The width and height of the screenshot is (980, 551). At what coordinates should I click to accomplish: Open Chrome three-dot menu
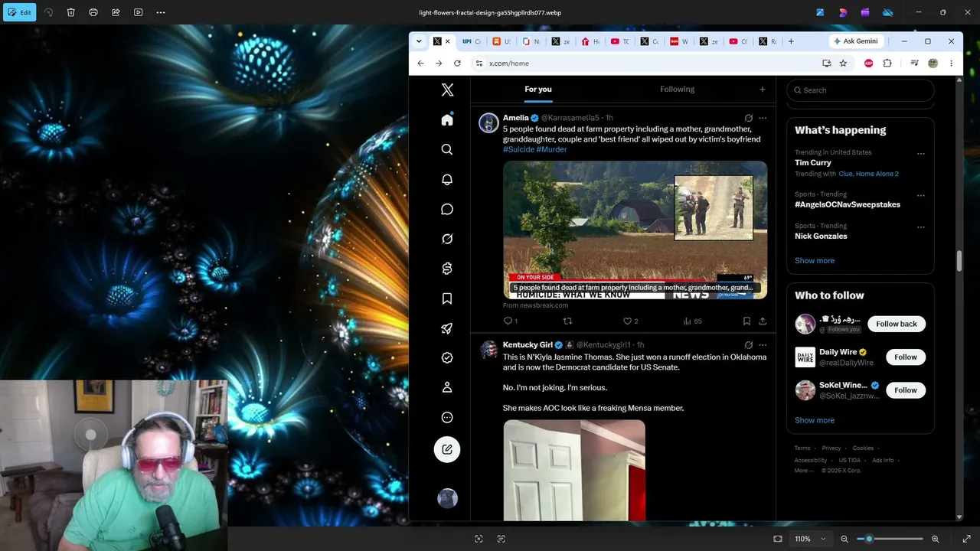951,64
